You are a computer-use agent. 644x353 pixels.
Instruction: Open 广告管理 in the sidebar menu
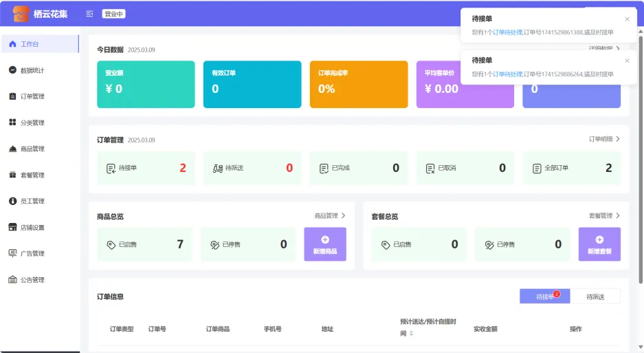click(x=32, y=253)
